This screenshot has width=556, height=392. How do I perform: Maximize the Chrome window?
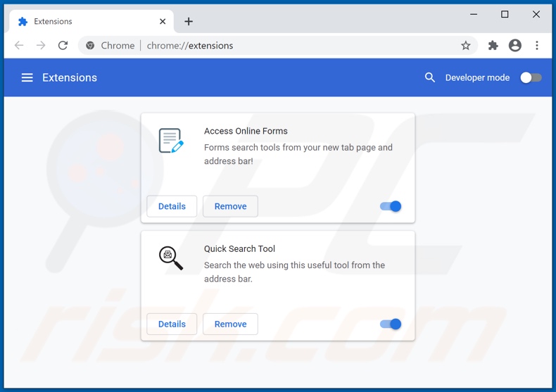(505, 14)
